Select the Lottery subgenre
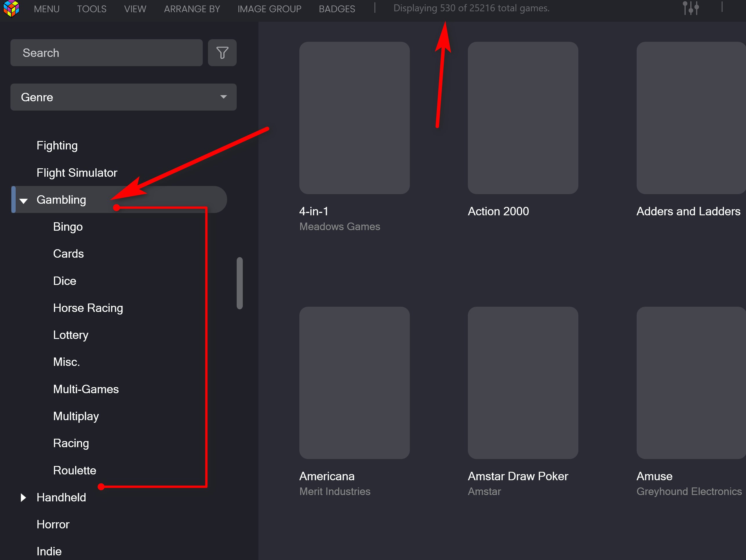 pos(71,335)
